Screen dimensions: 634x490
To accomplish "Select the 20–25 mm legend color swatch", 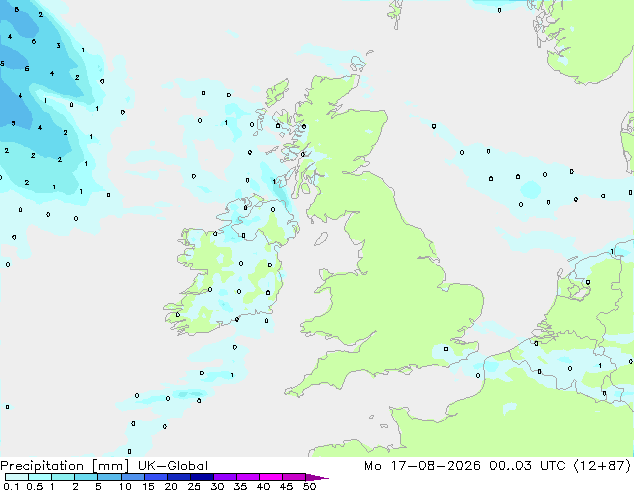I will [178, 477].
